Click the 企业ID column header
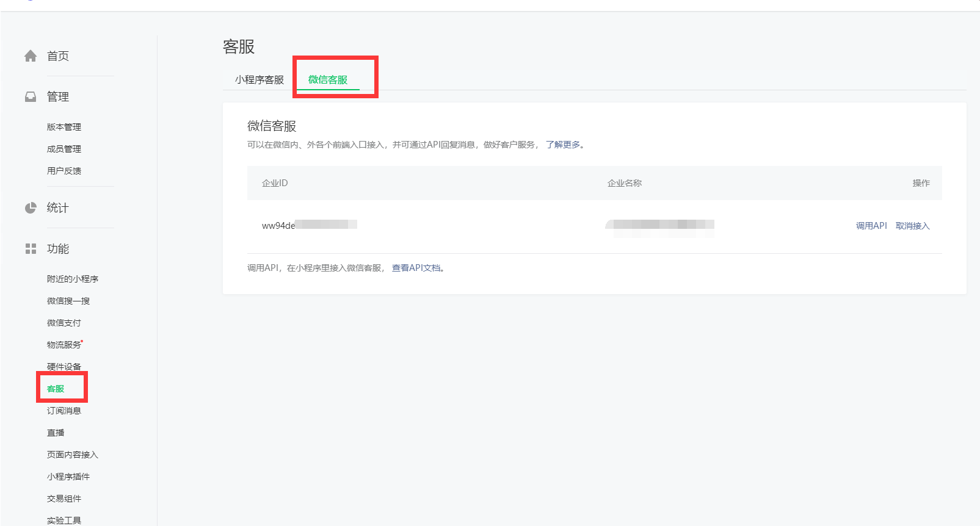The image size is (980, 526). 275,183
